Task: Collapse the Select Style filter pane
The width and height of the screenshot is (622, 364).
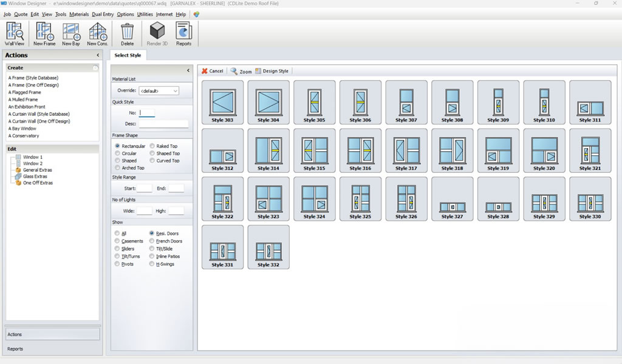Action: (188, 70)
